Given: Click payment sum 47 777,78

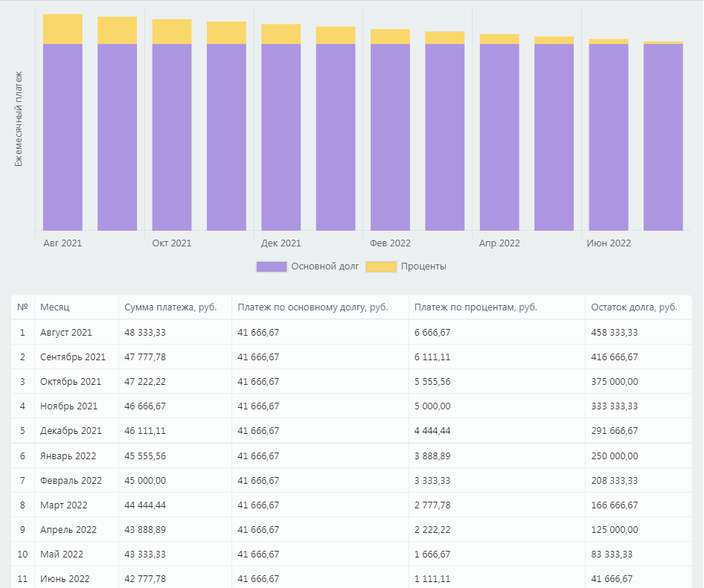Looking at the screenshot, I should point(145,357).
